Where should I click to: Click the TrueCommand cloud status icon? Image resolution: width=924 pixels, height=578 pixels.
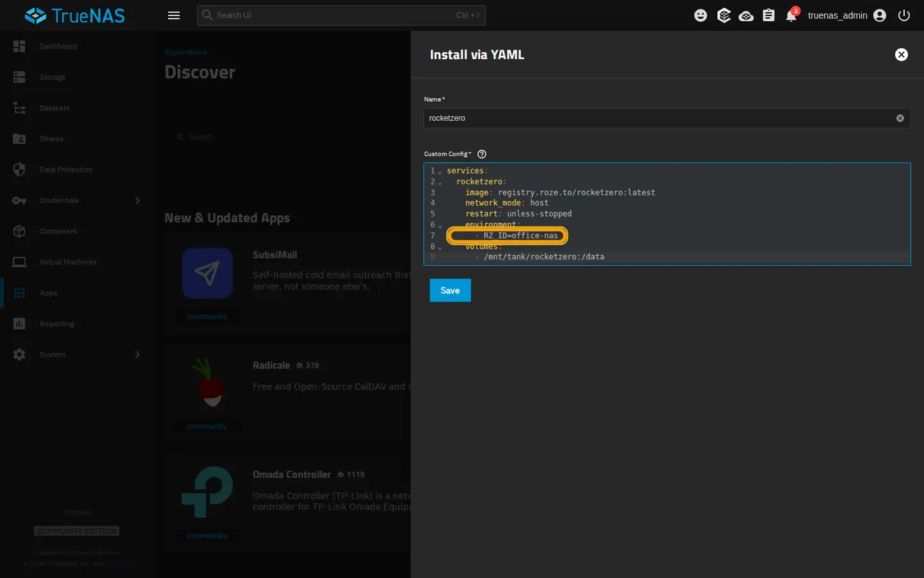pyautogui.click(x=746, y=15)
